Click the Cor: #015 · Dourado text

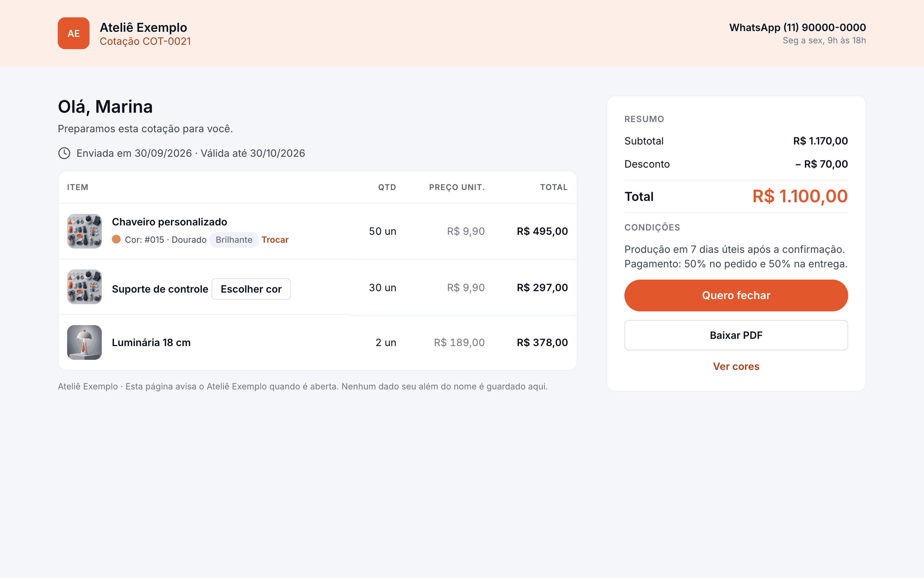(166, 240)
